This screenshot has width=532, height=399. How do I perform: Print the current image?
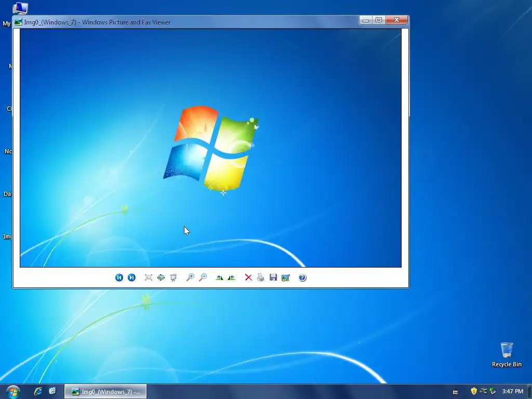pyautogui.click(x=261, y=277)
